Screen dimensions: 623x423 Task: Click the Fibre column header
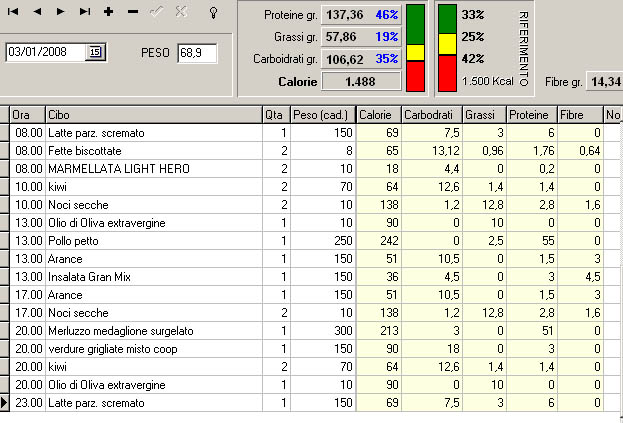[x=580, y=115]
